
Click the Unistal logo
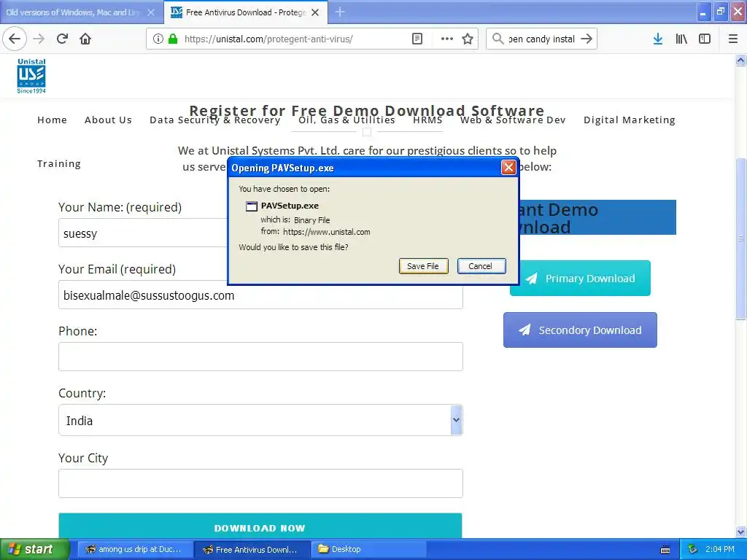point(31,76)
